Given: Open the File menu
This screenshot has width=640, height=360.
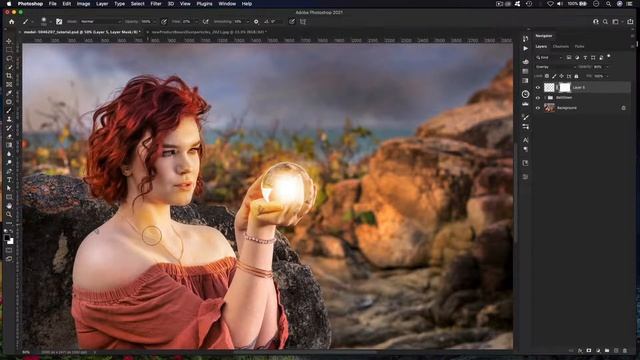Looking at the screenshot, I should pos(53,4).
